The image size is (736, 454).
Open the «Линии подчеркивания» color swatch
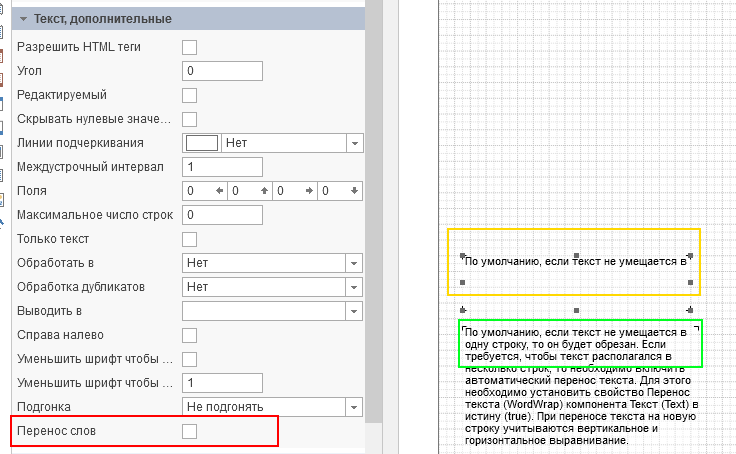202,143
